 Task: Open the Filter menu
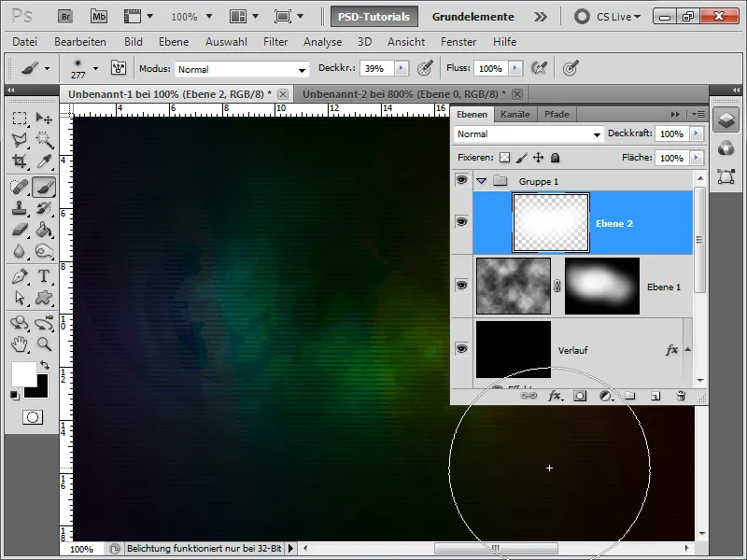click(275, 42)
